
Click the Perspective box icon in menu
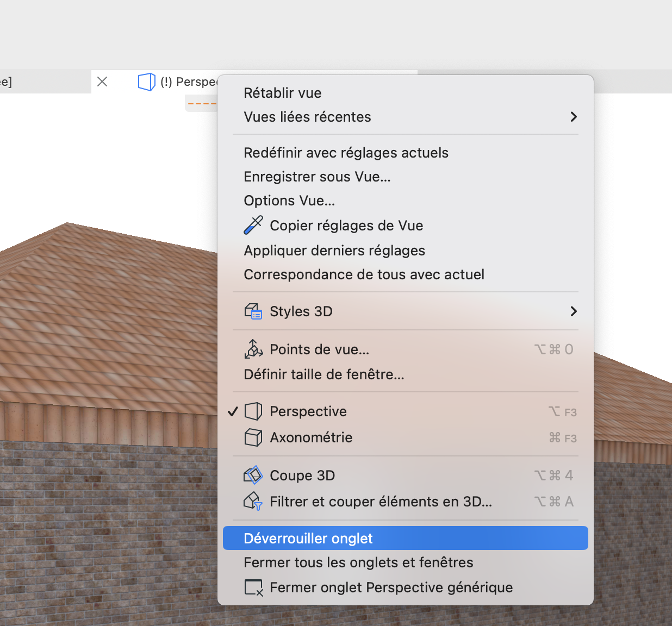253,411
